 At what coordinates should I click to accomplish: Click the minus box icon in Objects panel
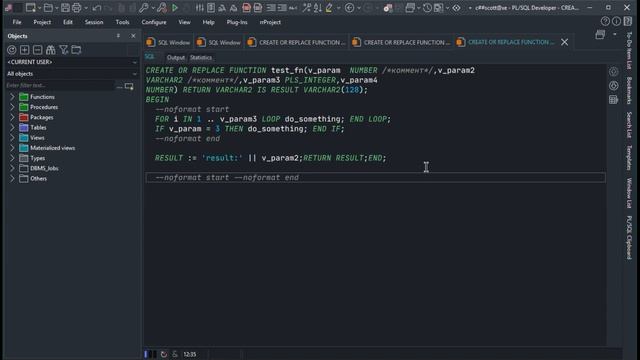tap(38, 50)
